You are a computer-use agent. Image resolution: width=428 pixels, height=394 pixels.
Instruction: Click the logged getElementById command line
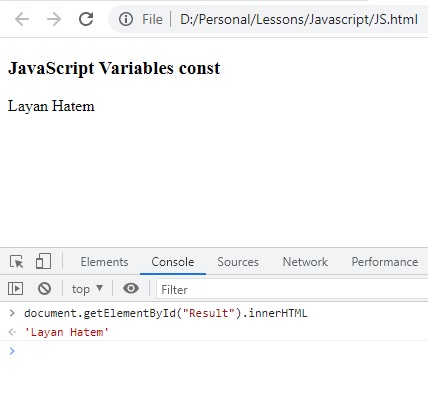pos(166,313)
